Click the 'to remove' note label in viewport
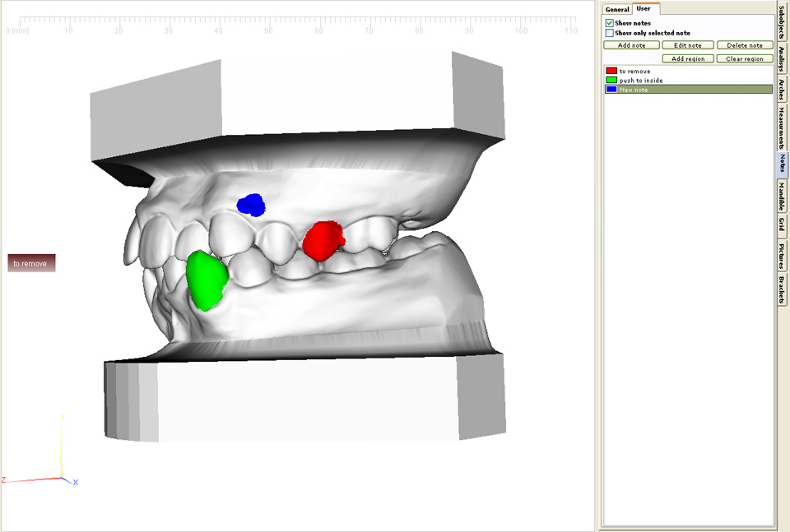 pyautogui.click(x=31, y=263)
